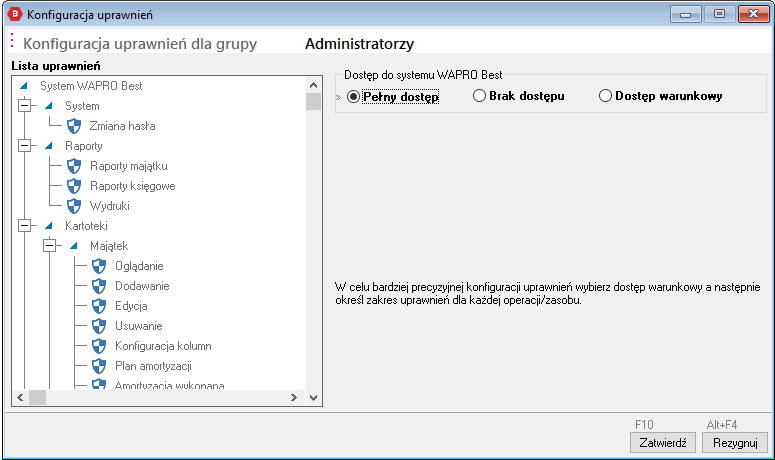Click the Rezygnuj button

pos(735,443)
